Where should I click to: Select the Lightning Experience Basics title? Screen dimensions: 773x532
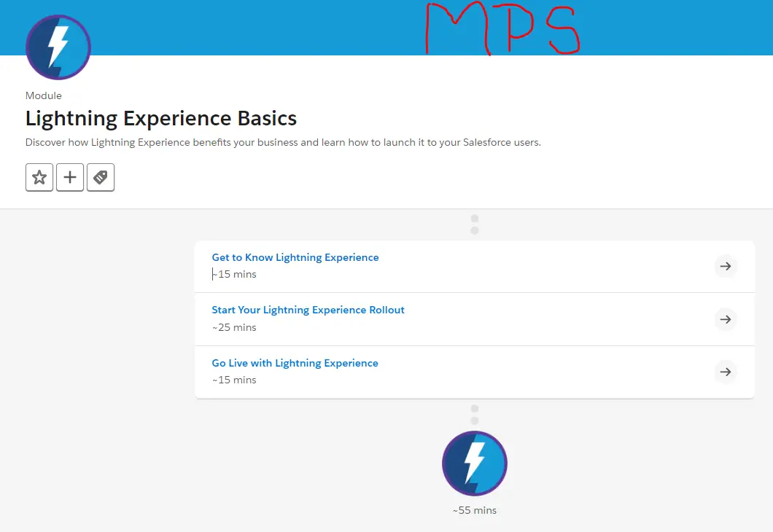160,118
